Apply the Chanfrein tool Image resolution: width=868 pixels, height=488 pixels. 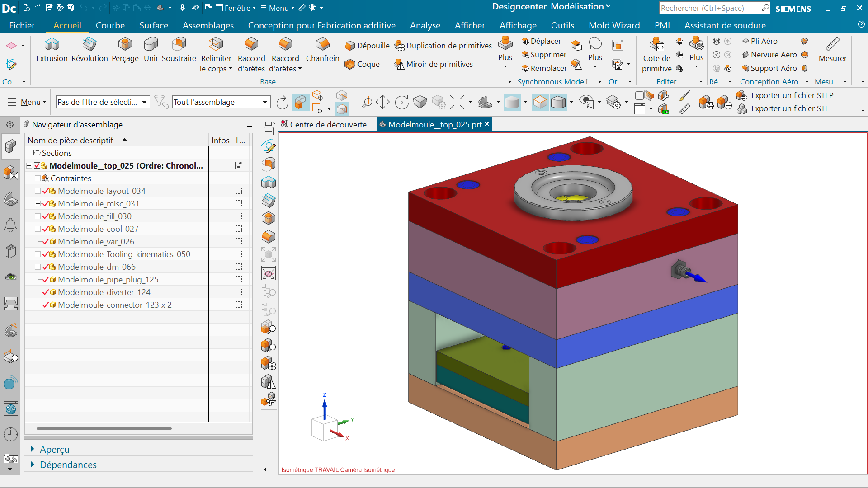click(x=322, y=50)
